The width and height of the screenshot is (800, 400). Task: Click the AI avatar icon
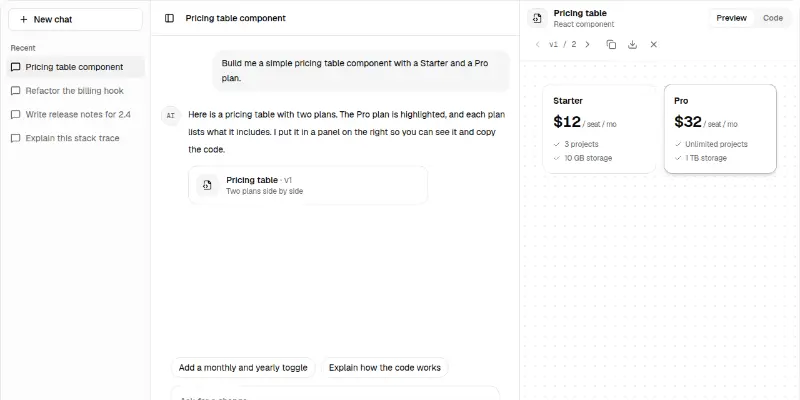[x=171, y=116]
